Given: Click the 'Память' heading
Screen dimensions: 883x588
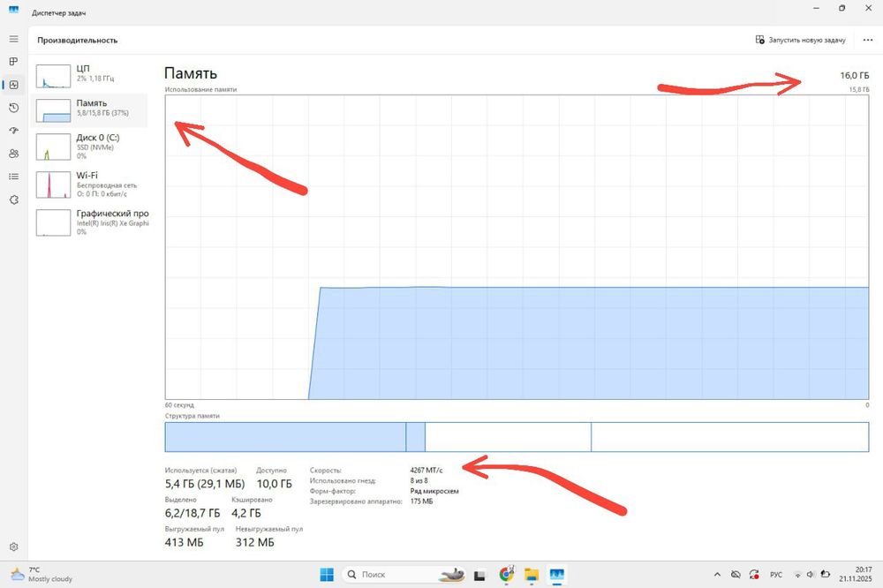Looking at the screenshot, I should 191,73.
